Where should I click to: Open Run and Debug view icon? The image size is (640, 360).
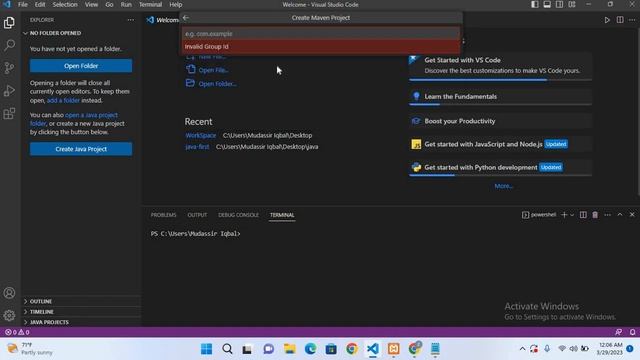[9, 91]
